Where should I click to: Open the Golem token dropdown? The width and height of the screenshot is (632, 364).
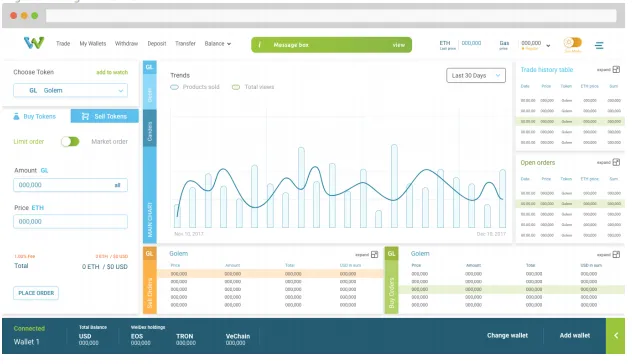pos(71,90)
